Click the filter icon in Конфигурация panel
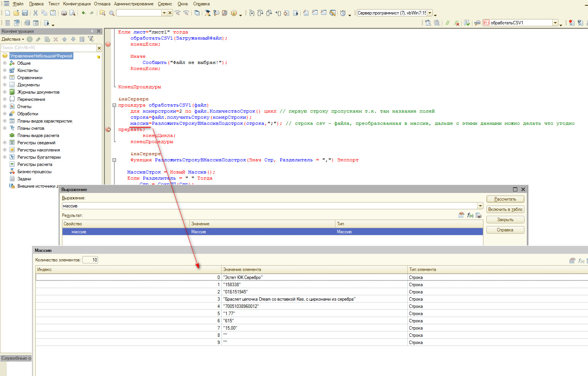The height and width of the screenshot is (376, 588). tap(91, 39)
